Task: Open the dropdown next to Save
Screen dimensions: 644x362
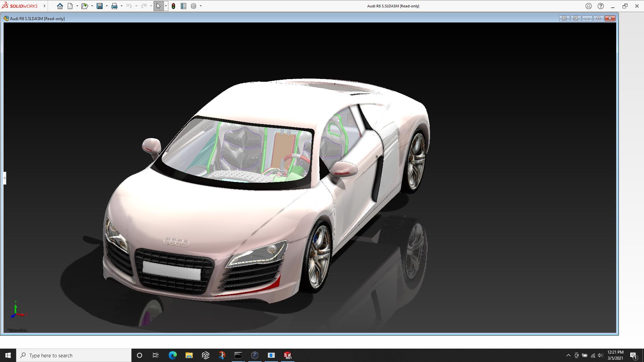Action: [107, 6]
